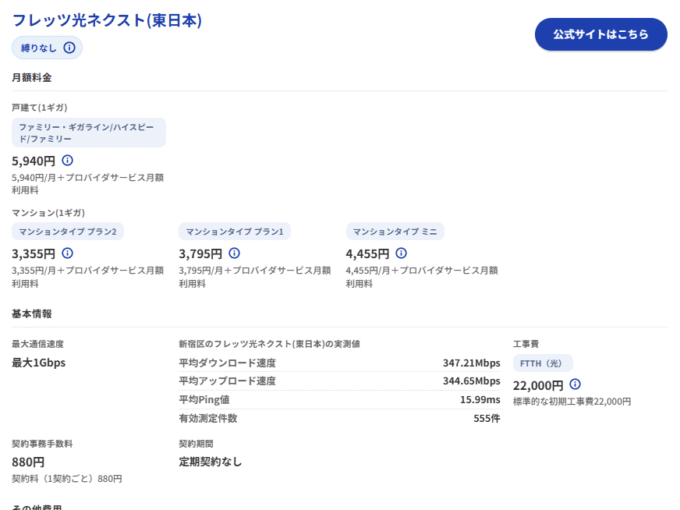Click the info icon in 縛りなし badge
This screenshot has height=510, width=680.
click(69, 48)
